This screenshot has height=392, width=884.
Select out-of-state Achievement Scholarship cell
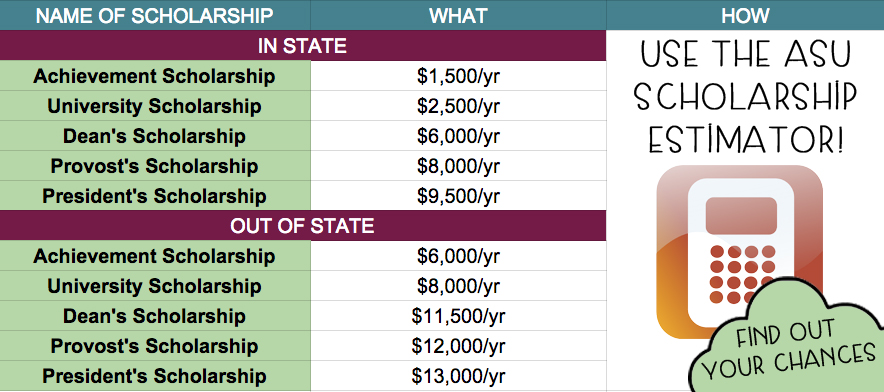tap(155, 256)
